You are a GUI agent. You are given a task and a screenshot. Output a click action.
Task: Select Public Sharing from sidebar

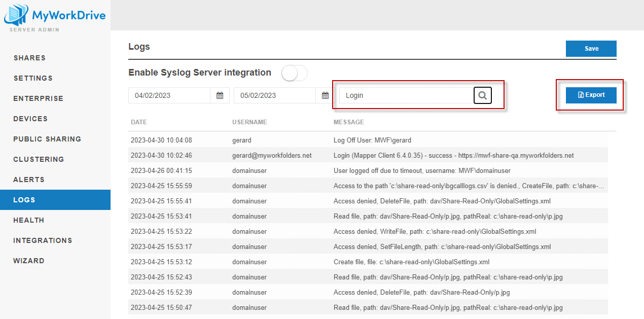[47, 139]
